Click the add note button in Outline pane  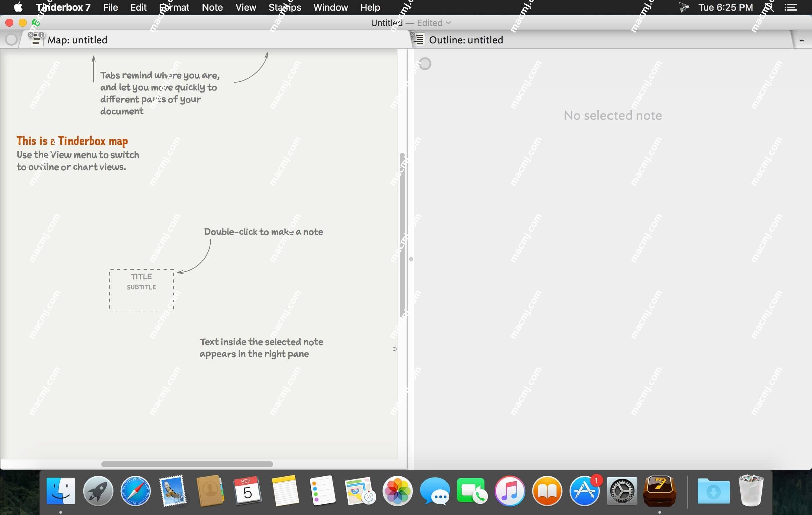(x=802, y=40)
